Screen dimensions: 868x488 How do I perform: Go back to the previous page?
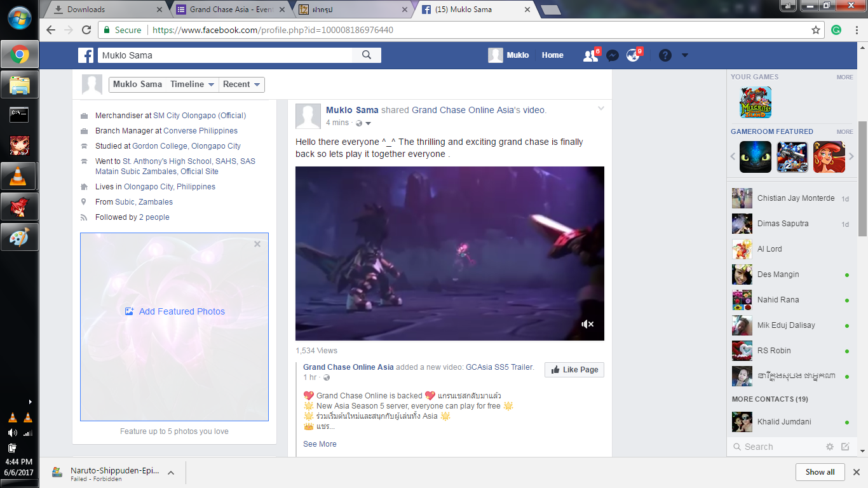tap(51, 30)
